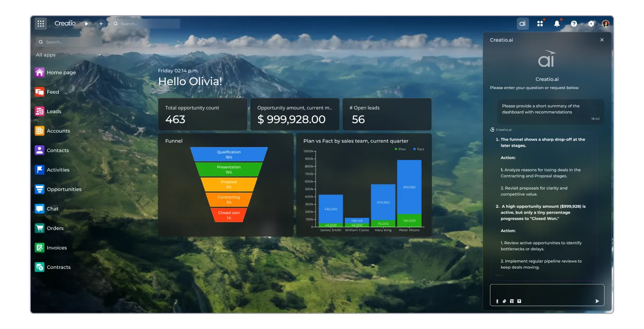The image size is (644, 329).
Task: Open the notifications bell
Action: pos(557,24)
